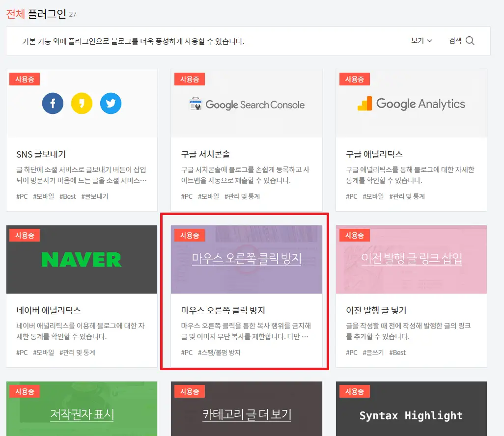Click 마우스 오른쪽 클릭 방지 description text
This screenshot has width=504, height=436.
pos(246,331)
